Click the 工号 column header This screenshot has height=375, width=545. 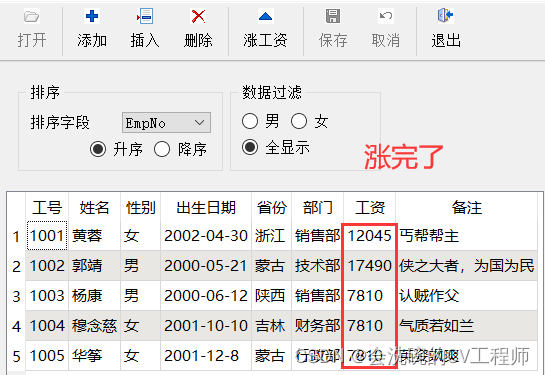pyautogui.click(x=47, y=207)
